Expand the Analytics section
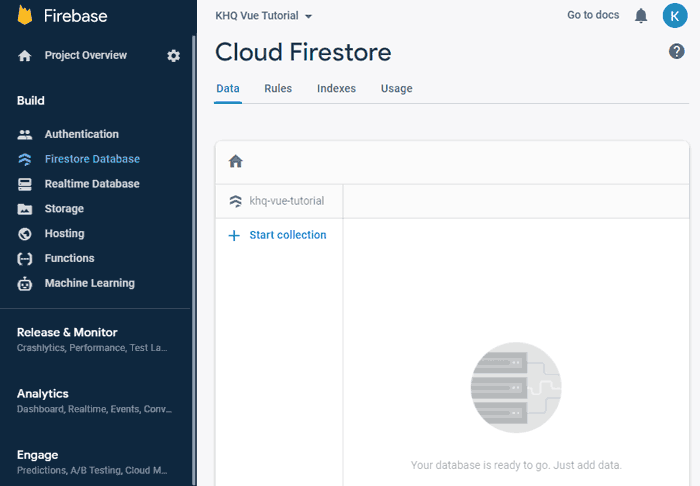Image resolution: width=700 pixels, height=486 pixels. pyautogui.click(x=94, y=400)
